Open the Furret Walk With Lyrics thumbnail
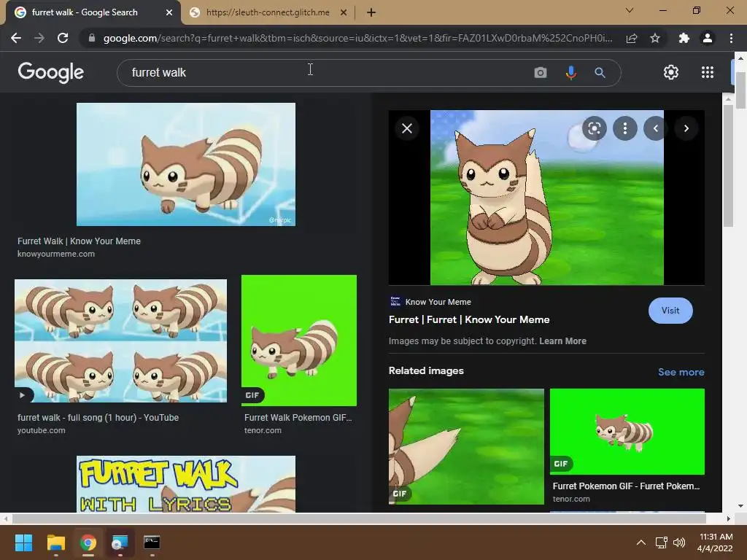Screen dimensions: 747x560 coord(186,484)
